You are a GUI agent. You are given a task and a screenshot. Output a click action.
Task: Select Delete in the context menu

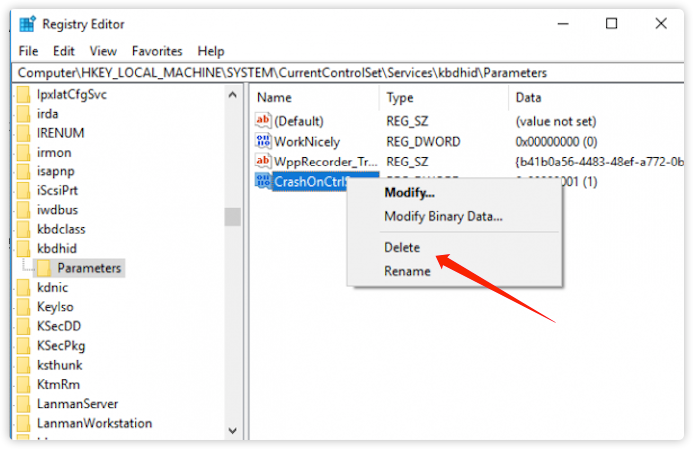[x=402, y=247]
